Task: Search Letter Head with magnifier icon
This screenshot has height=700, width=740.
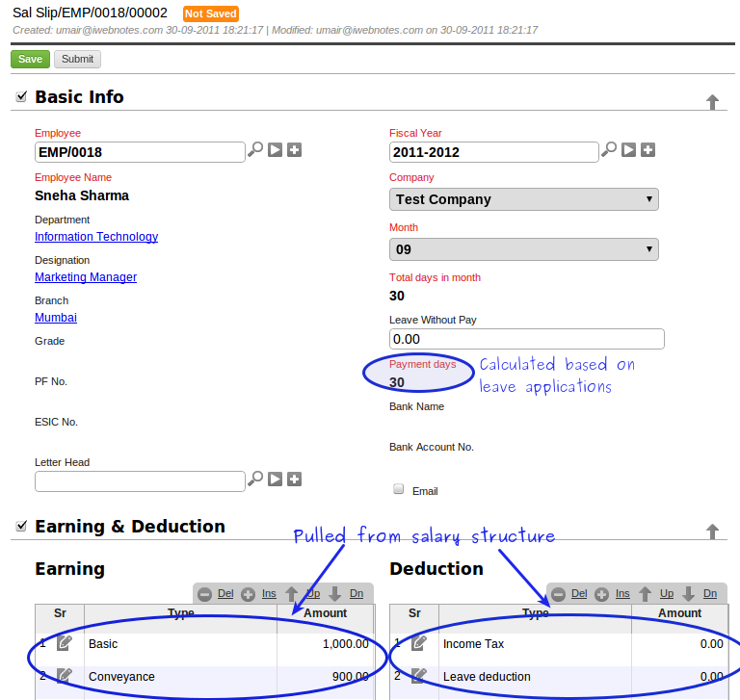Action: tap(255, 479)
